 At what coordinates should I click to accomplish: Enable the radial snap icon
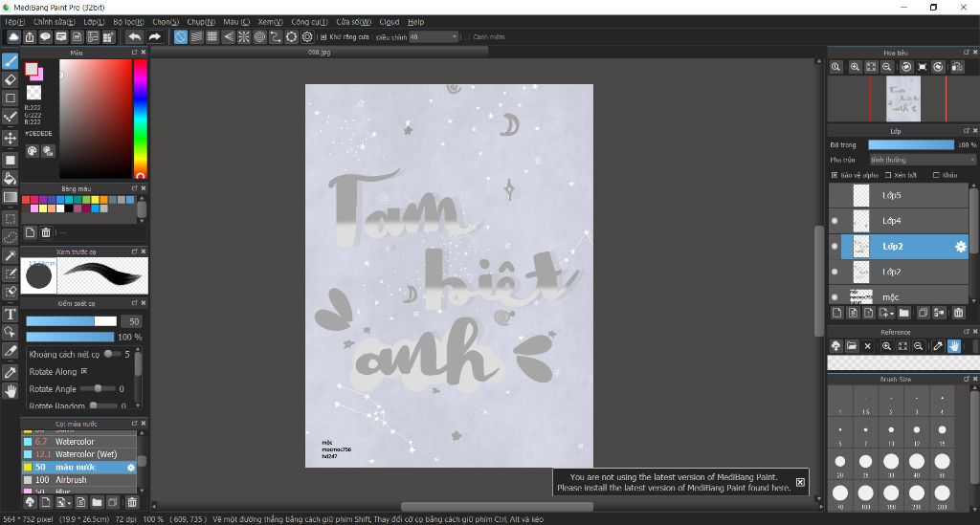(244, 37)
